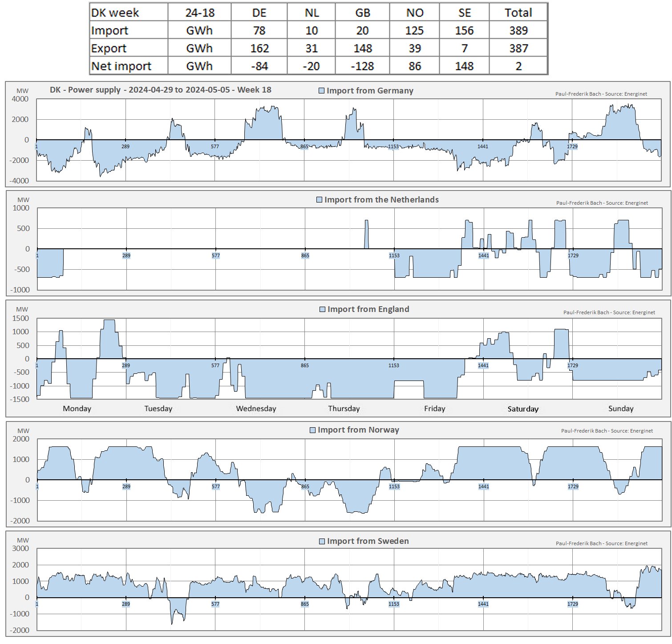The image size is (672, 644).
Task: Select the GB export value 148
Action: [x=362, y=48]
